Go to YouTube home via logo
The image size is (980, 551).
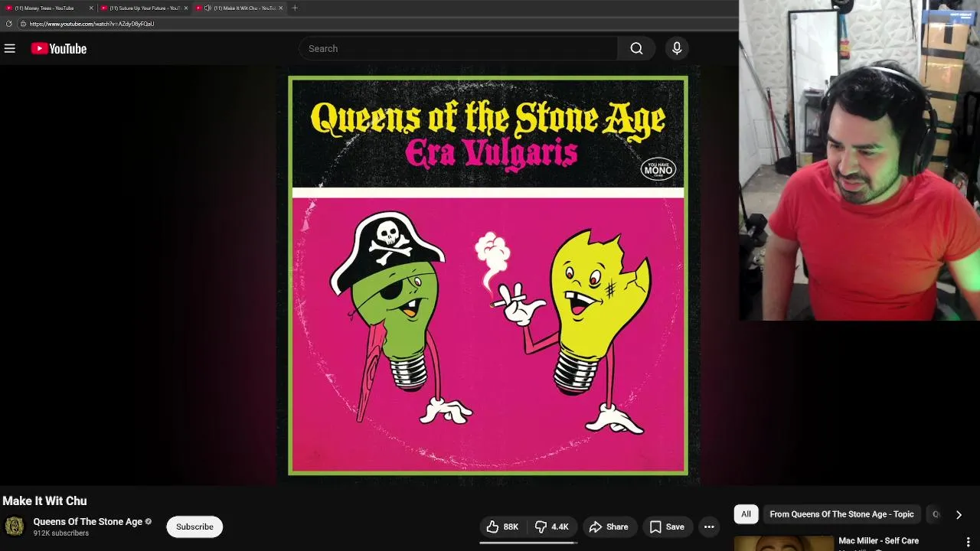59,48
